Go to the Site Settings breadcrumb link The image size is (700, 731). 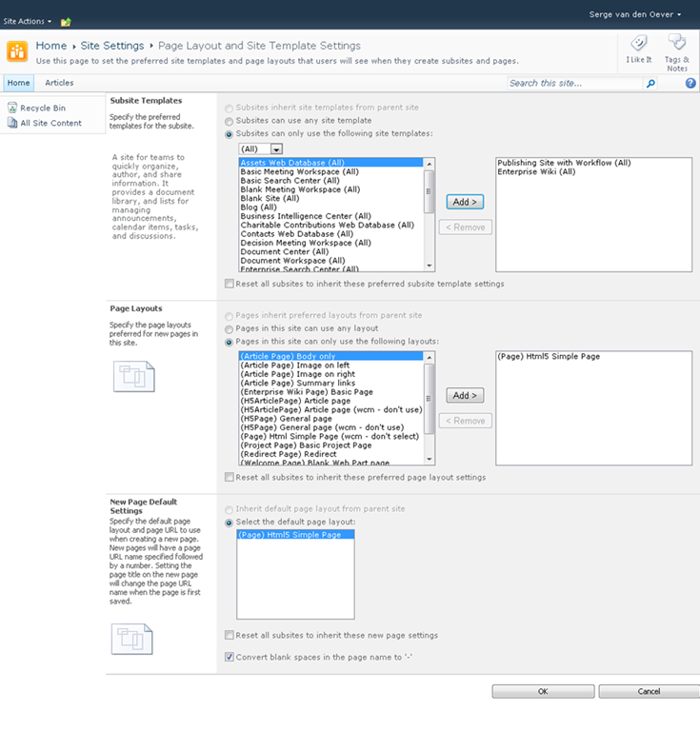(x=112, y=46)
